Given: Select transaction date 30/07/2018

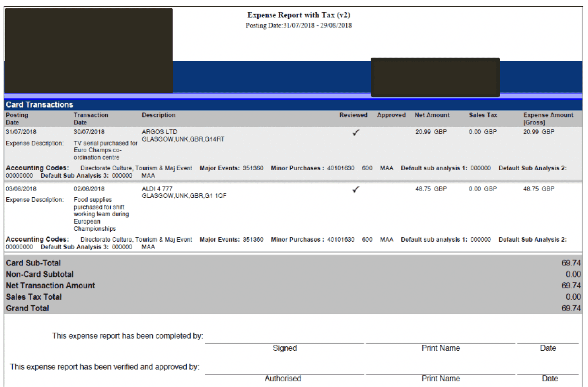Looking at the screenshot, I should (89, 132).
